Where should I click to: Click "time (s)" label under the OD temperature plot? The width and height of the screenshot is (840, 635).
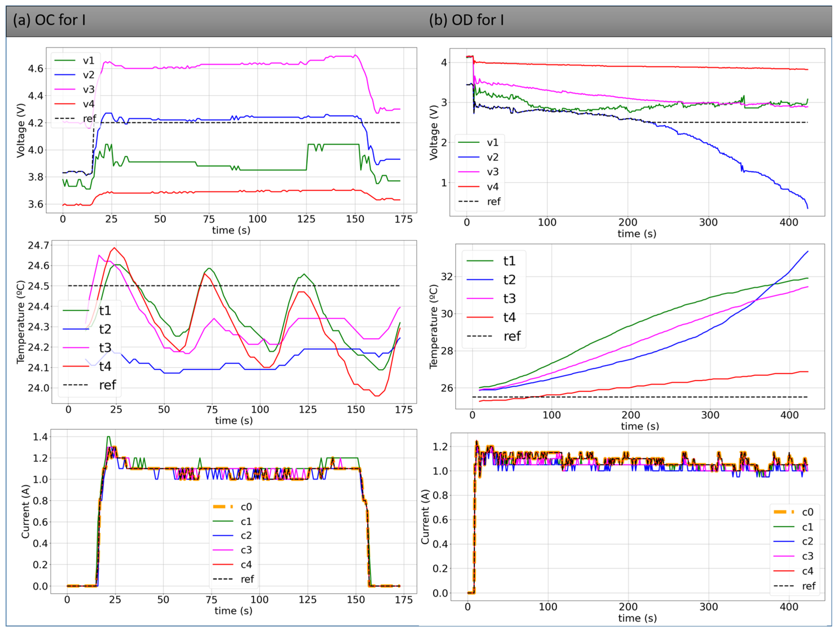640,426
